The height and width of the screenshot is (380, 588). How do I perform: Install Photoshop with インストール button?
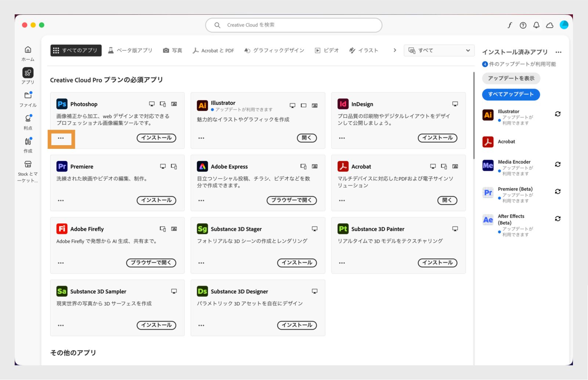156,138
